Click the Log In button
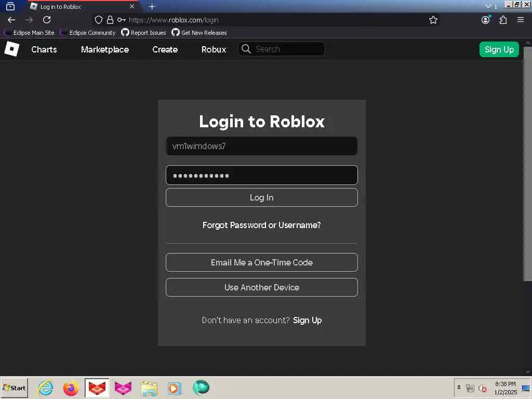 point(262,197)
